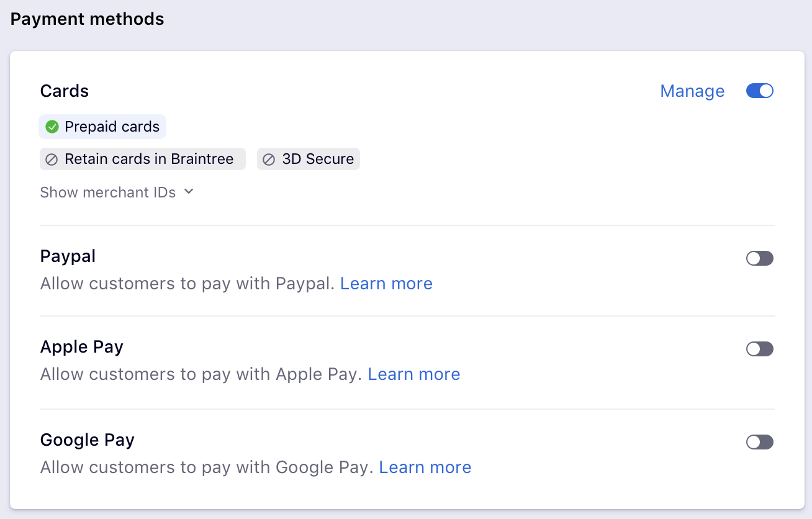The width and height of the screenshot is (812, 519).
Task: Click the disabled icon beside Retain cards in Braintree
Action: (52, 160)
